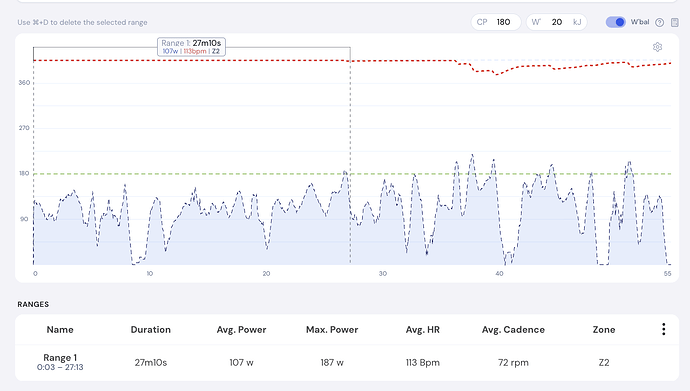Click Range 1 name in ranges table

[x=60, y=358]
